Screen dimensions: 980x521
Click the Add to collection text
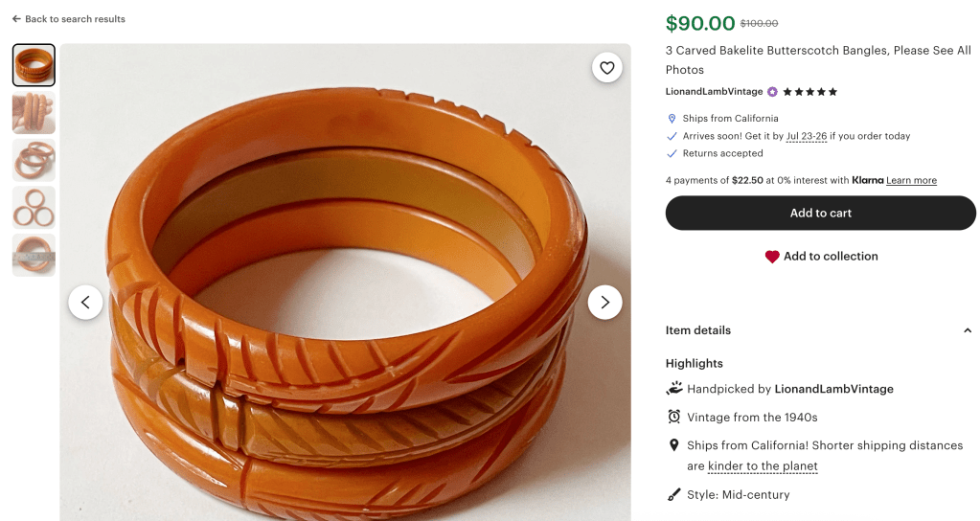(x=831, y=257)
